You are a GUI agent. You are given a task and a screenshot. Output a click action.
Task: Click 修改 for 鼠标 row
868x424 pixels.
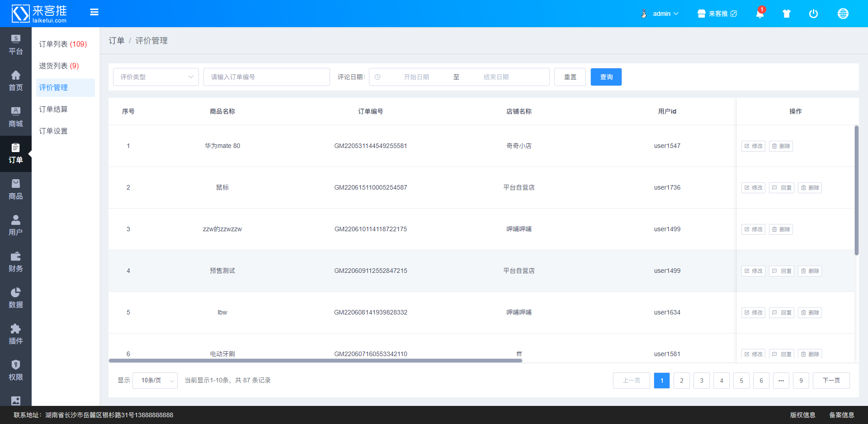pyautogui.click(x=753, y=188)
